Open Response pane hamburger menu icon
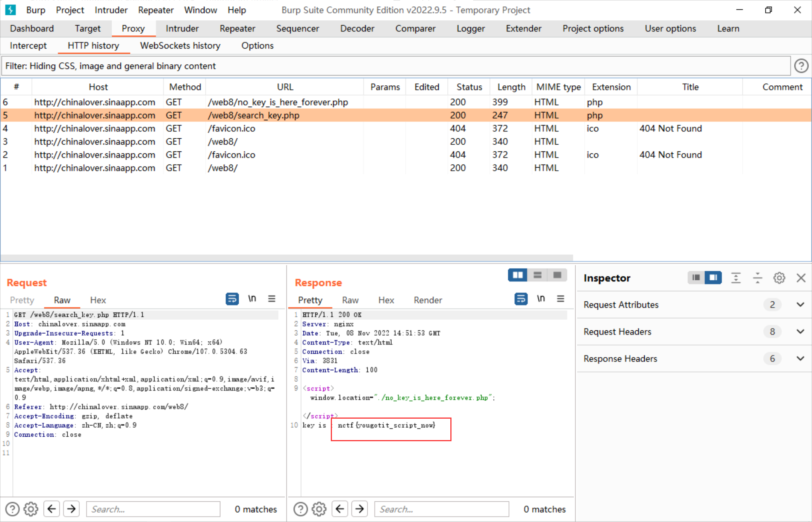 [561, 299]
